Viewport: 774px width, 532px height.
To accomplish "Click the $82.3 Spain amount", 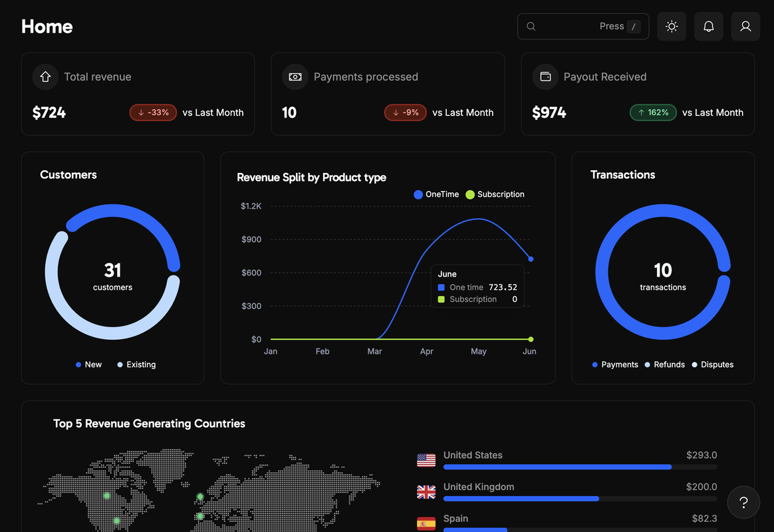I will (x=704, y=518).
